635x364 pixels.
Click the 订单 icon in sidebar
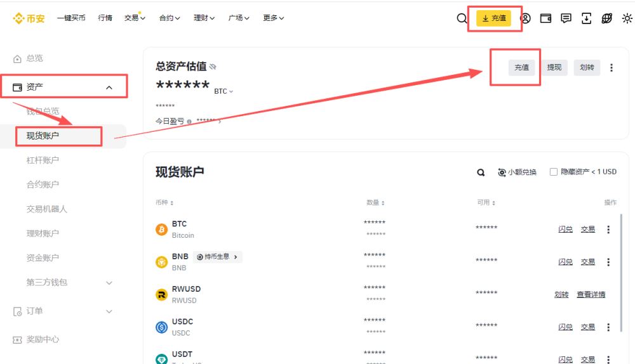[x=17, y=311]
